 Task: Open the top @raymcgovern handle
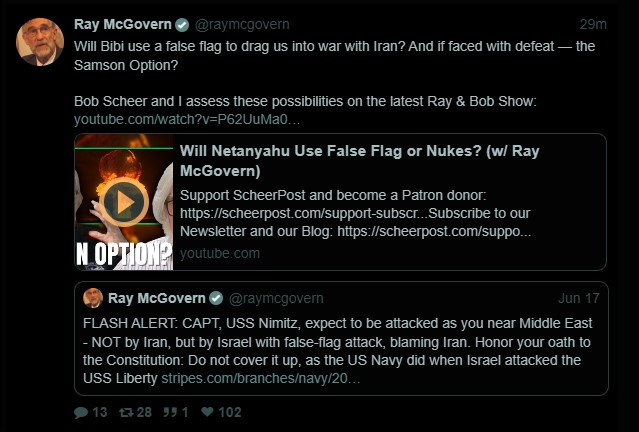pyautogui.click(x=242, y=24)
